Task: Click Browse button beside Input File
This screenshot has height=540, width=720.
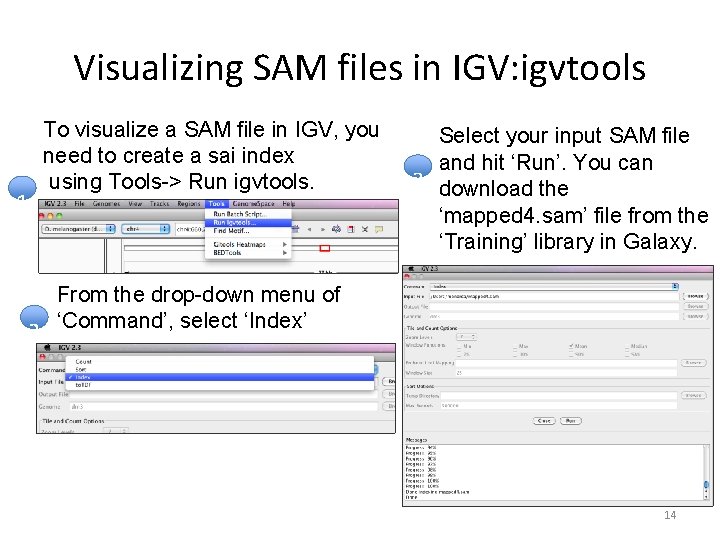Action: pos(695,296)
